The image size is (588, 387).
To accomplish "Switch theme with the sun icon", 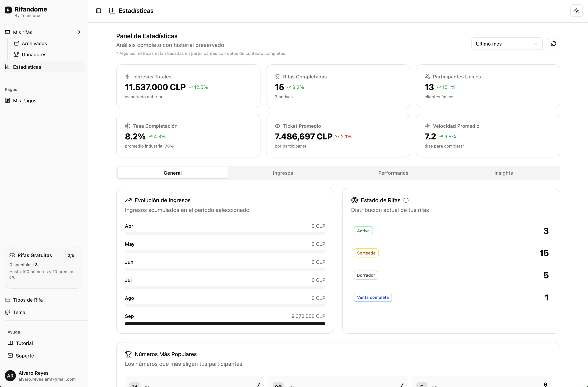I will pyautogui.click(x=576, y=11).
